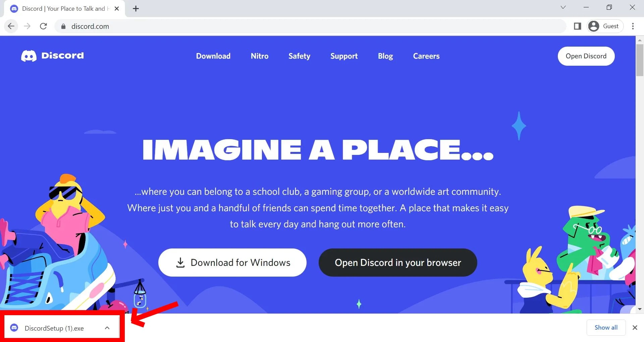Click the Discord icon on DiscordSetup (1).exe item

point(14,328)
